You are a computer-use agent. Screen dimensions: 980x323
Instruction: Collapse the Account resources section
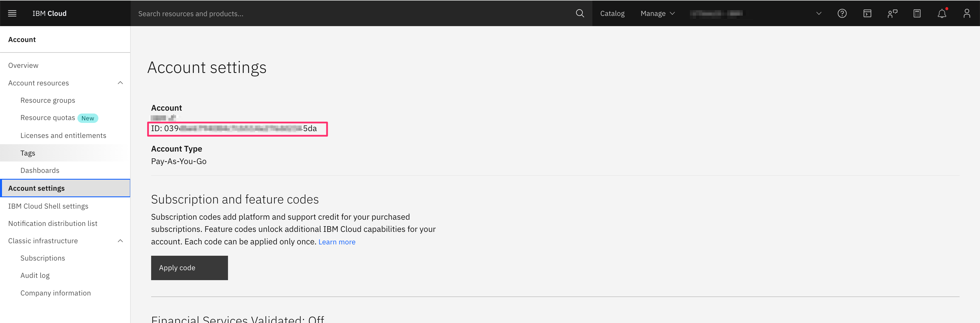(x=120, y=83)
